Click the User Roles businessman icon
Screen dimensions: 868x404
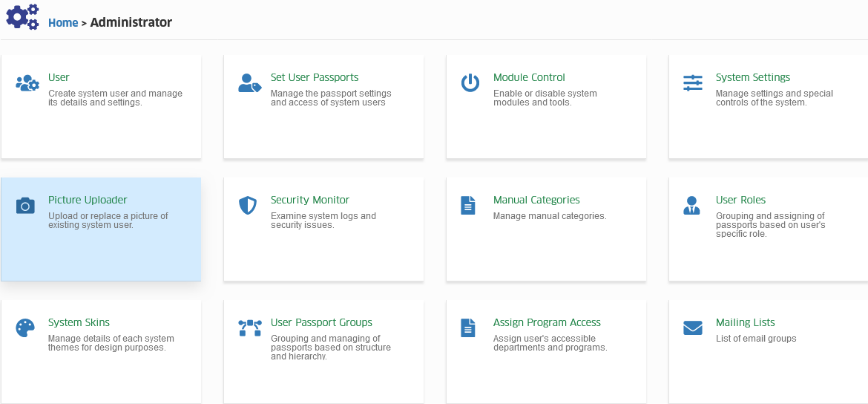click(691, 206)
